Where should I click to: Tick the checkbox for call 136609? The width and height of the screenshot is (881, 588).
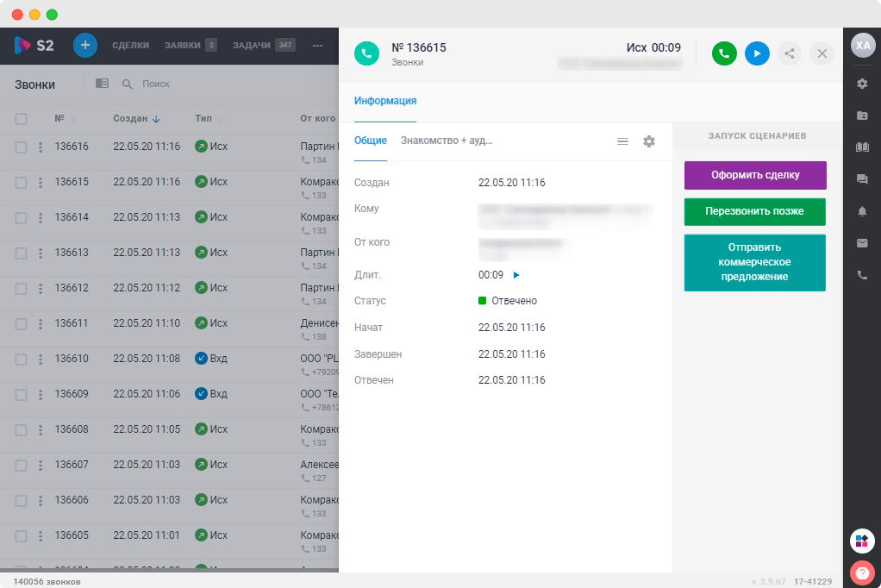(x=21, y=395)
